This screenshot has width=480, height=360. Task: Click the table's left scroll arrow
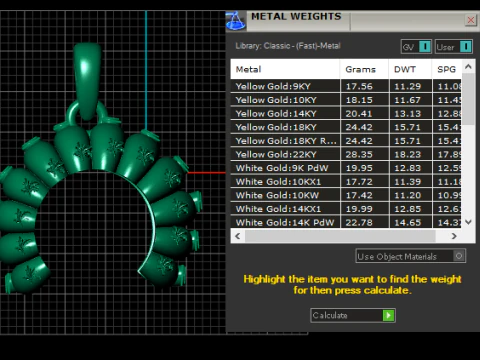tap(237, 236)
